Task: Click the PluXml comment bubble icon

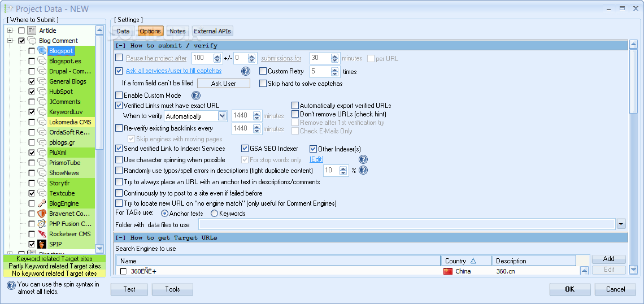Action: pos(42,153)
